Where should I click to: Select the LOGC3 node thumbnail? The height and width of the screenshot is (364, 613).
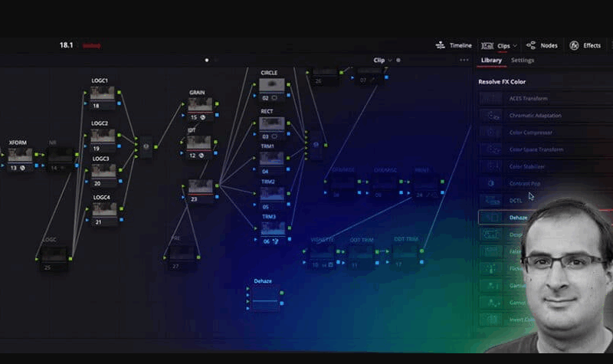pos(103,171)
